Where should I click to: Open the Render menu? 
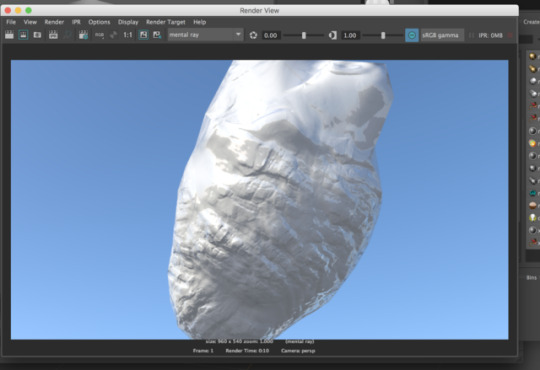coord(54,22)
